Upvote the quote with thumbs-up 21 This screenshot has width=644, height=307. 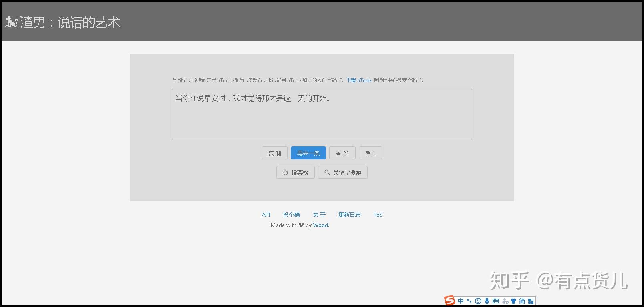(x=342, y=153)
